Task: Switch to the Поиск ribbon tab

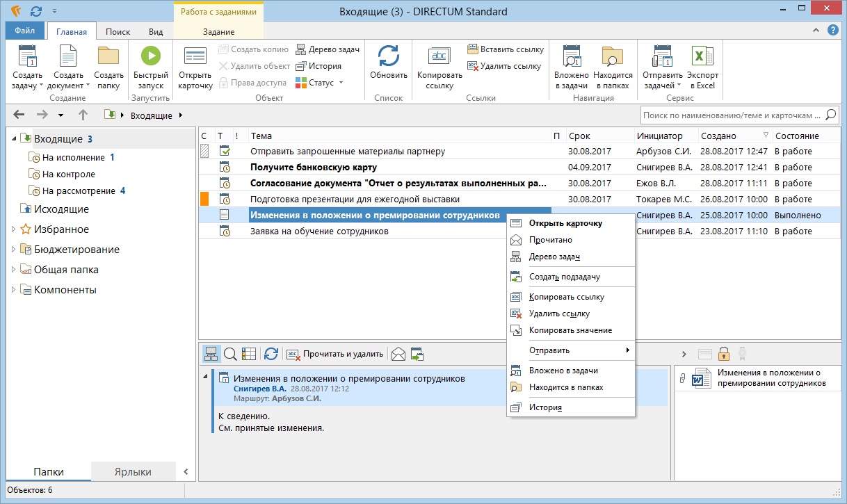Action: 118,32
